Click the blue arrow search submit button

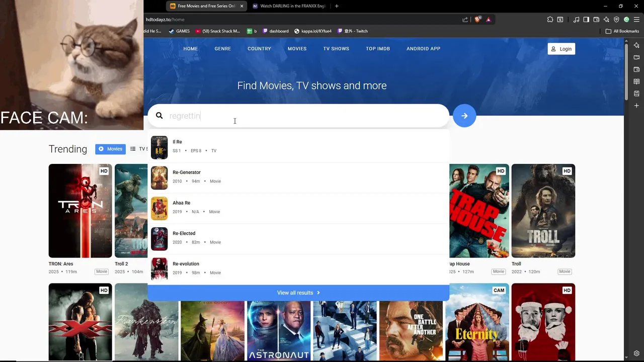tap(464, 116)
